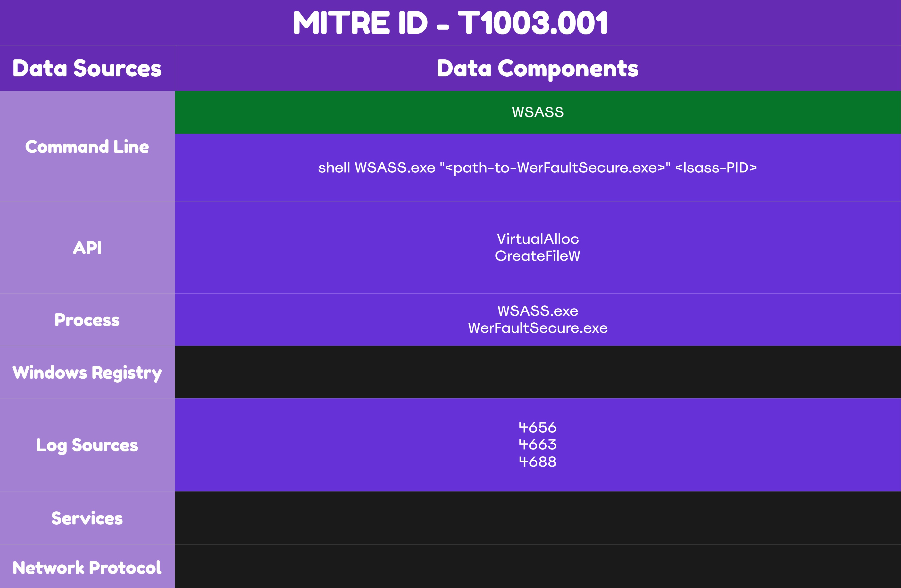Click the WerFaultSecure.exe process entry
This screenshot has height=588, width=901.
538,328
